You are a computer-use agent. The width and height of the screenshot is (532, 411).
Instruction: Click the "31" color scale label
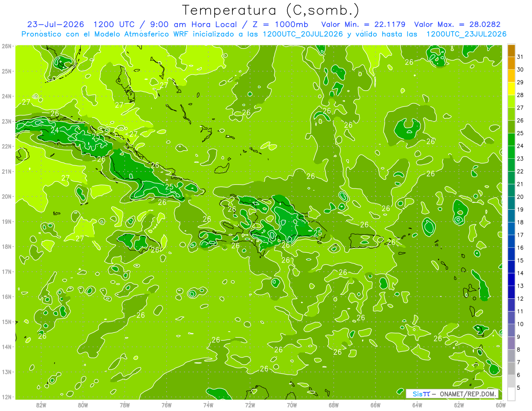tap(520, 57)
